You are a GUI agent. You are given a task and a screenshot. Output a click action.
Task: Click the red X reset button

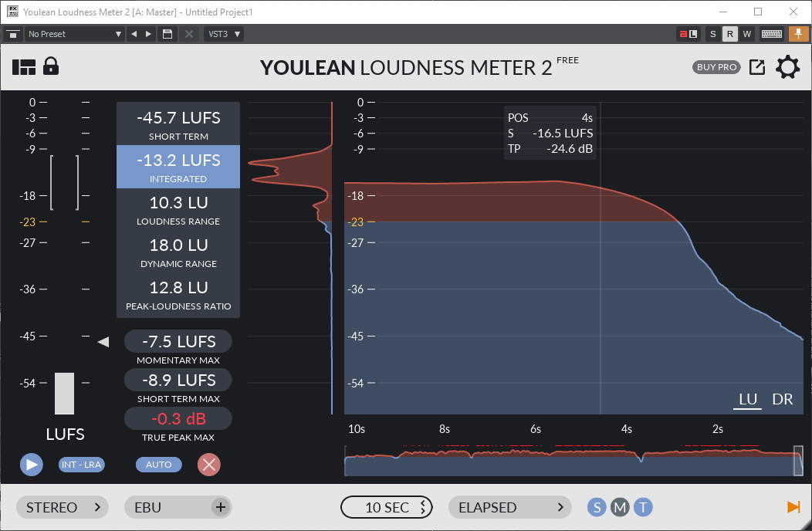(x=208, y=465)
